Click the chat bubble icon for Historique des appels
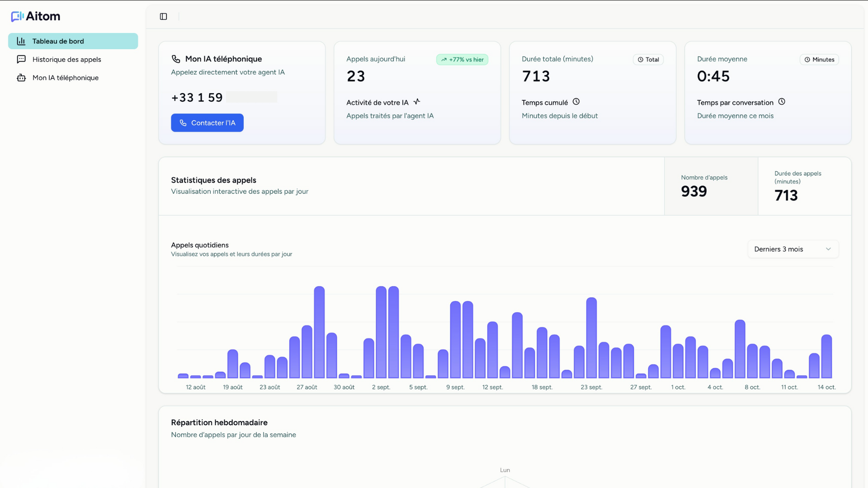This screenshot has width=868, height=488. pyautogui.click(x=21, y=59)
